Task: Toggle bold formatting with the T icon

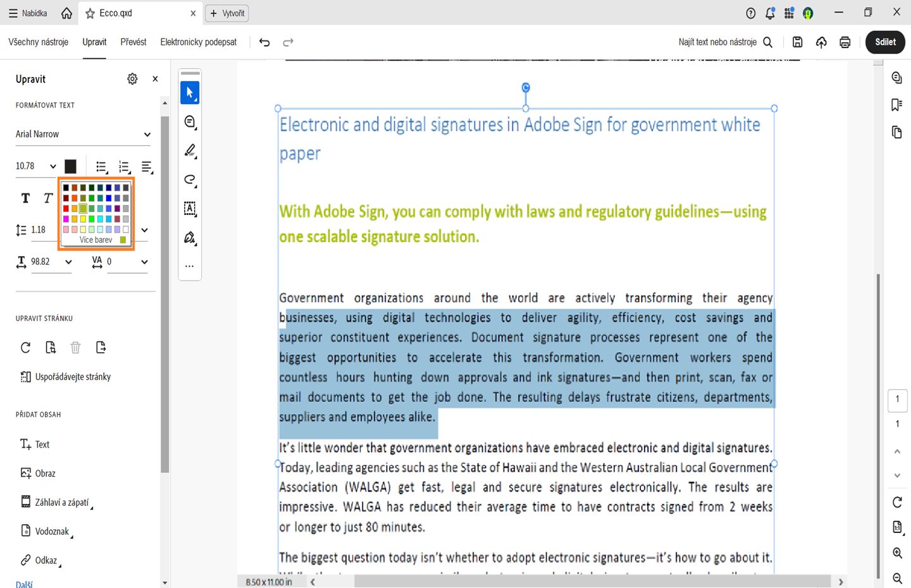Action: click(25, 198)
